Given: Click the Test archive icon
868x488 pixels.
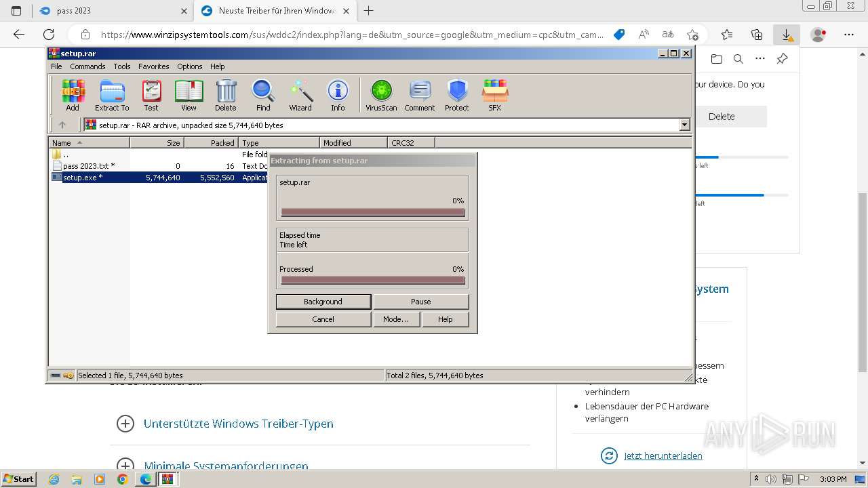Looking at the screenshot, I should [x=151, y=95].
